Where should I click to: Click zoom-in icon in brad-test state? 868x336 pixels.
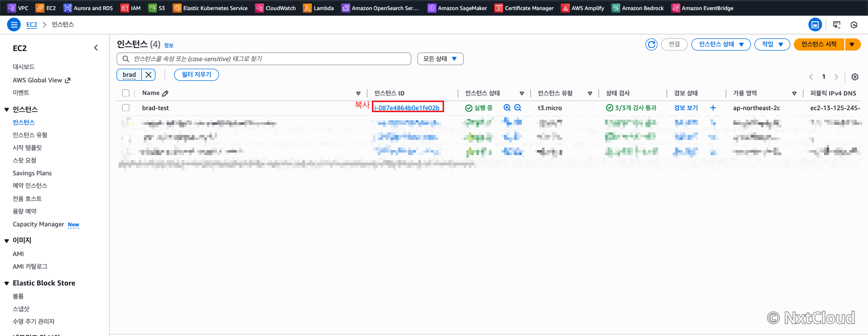click(x=507, y=108)
